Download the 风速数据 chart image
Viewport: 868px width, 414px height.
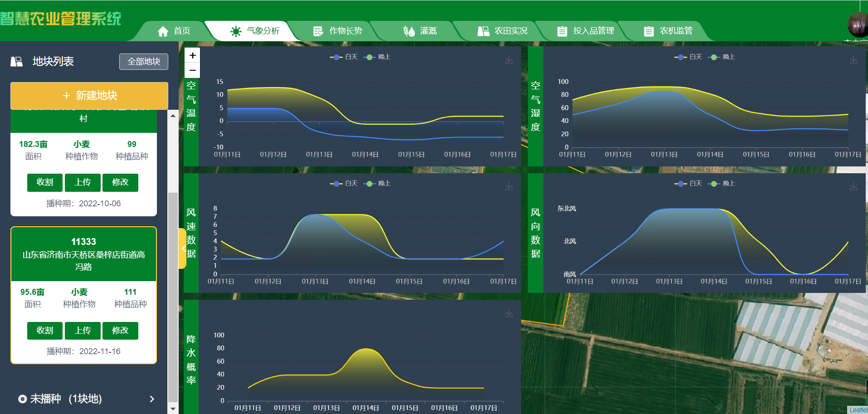(x=509, y=186)
